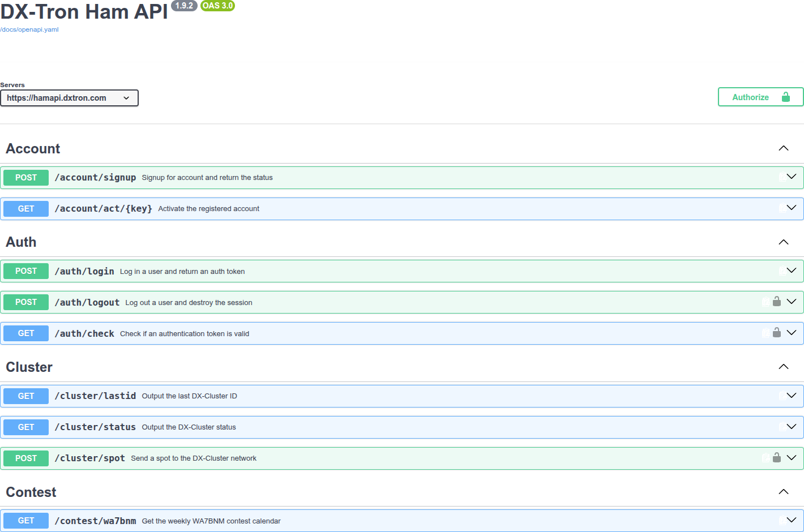Copy the /auth/login path to clipboard

coord(782,271)
